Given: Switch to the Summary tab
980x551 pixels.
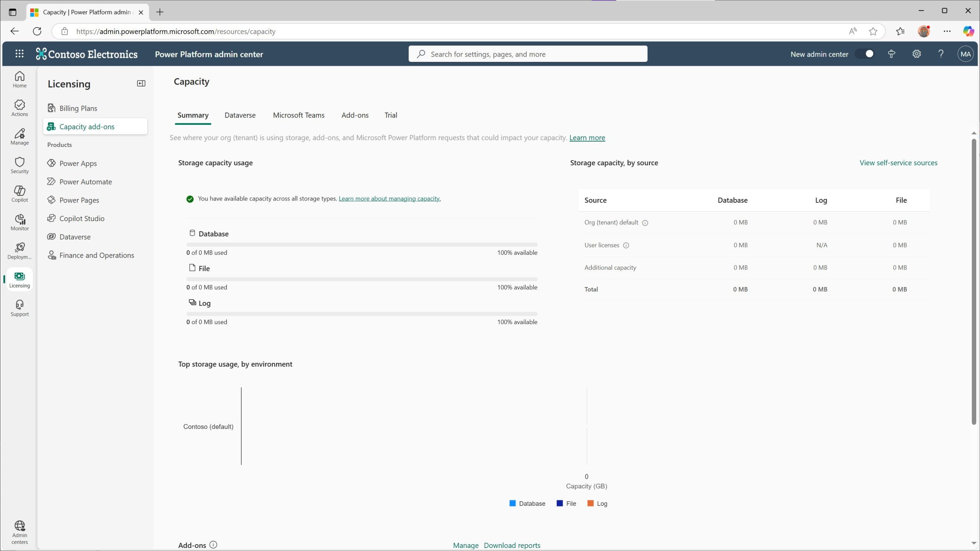Looking at the screenshot, I should (193, 115).
